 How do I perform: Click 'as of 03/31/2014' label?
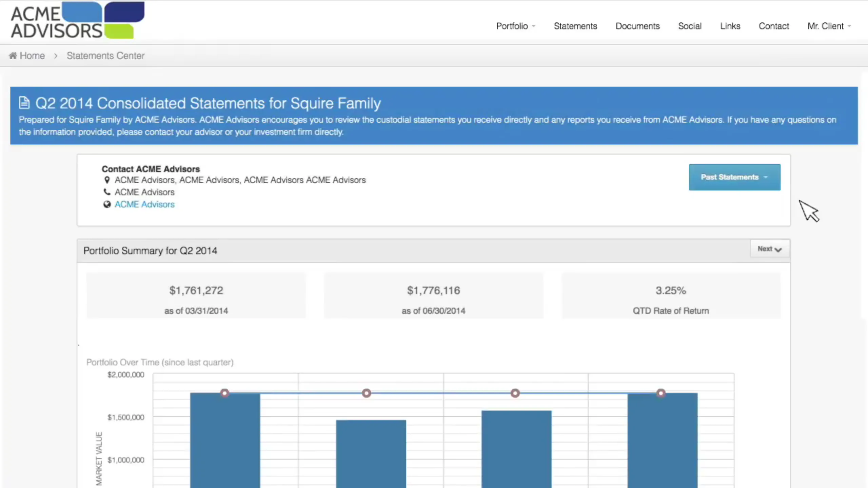[196, 311]
